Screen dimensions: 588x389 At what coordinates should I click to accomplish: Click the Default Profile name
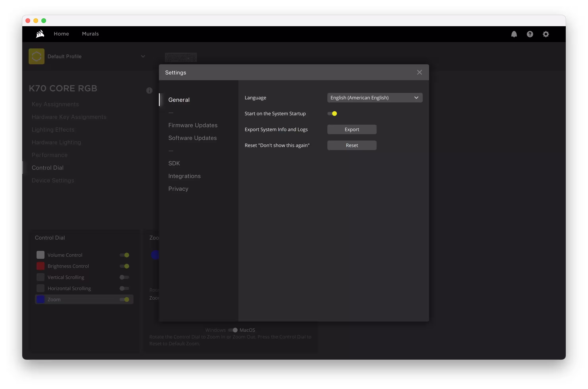[x=65, y=56]
